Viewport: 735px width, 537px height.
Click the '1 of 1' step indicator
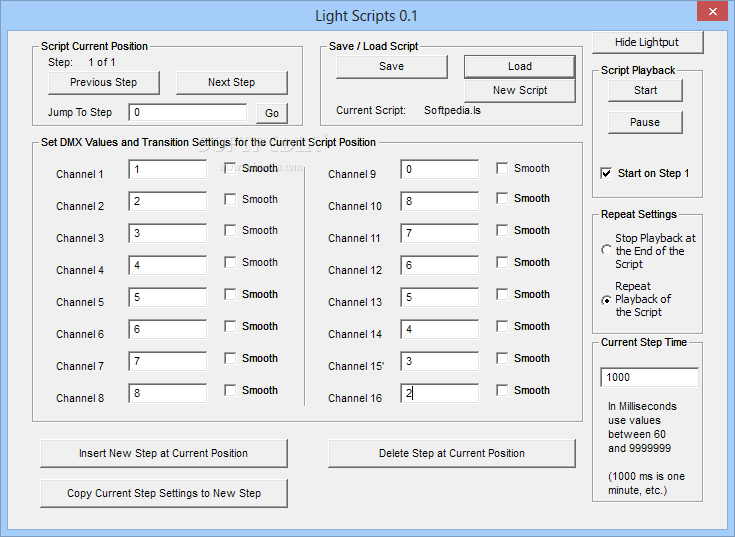tap(102, 62)
